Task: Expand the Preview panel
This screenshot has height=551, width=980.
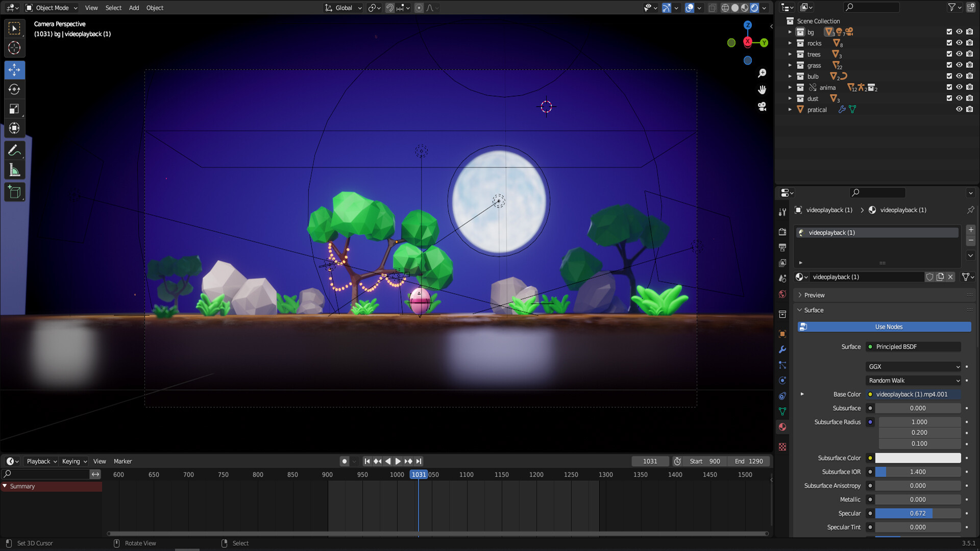Action: (x=814, y=295)
